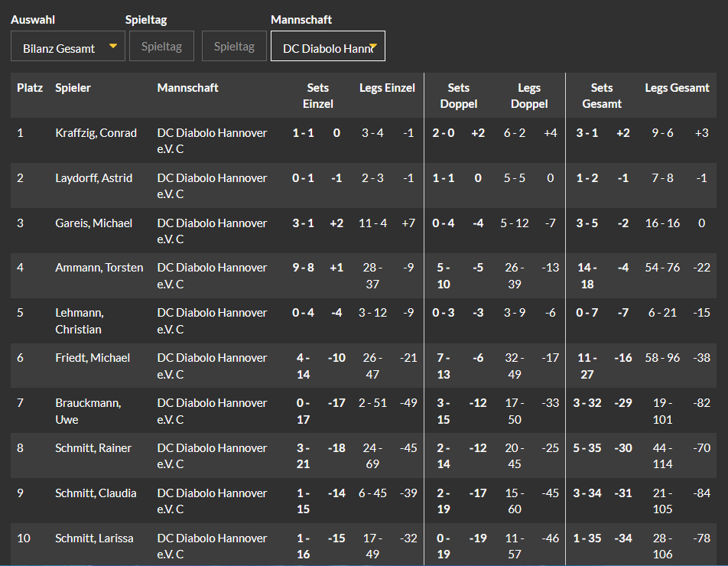
Task: Click Legs Einzel 2 - 51 for Brauckmann
Action: (373, 403)
